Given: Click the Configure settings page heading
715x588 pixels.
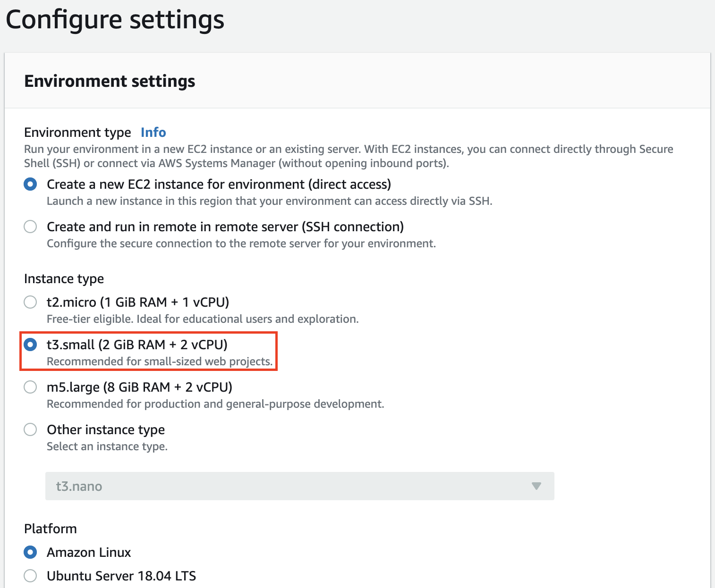Looking at the screenshot, I should [x=115, y=20].
